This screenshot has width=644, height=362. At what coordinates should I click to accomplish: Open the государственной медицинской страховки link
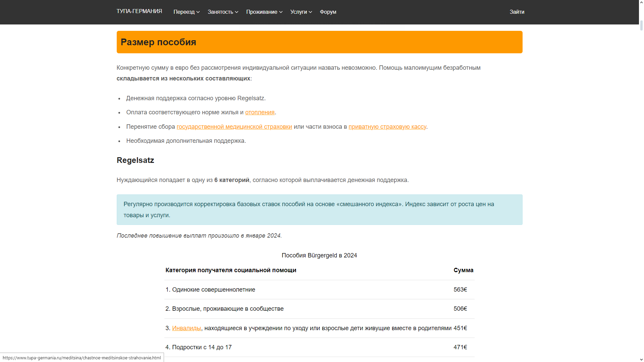[234, 127]
